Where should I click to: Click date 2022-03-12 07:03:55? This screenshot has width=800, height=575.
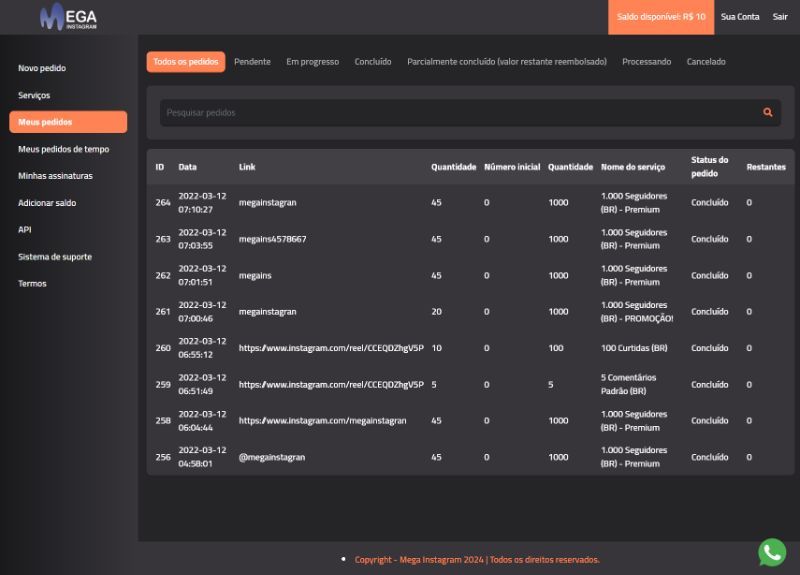pos(202,239)
